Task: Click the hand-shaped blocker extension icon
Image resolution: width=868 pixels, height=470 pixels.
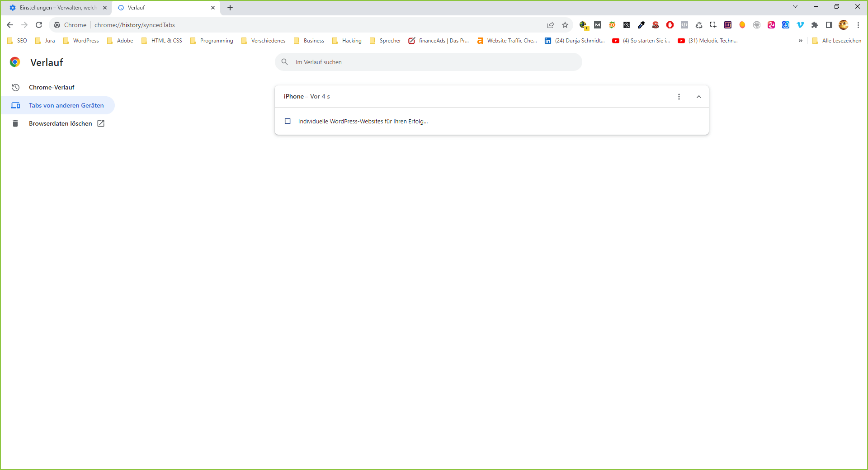Action: tap(670, 25)
